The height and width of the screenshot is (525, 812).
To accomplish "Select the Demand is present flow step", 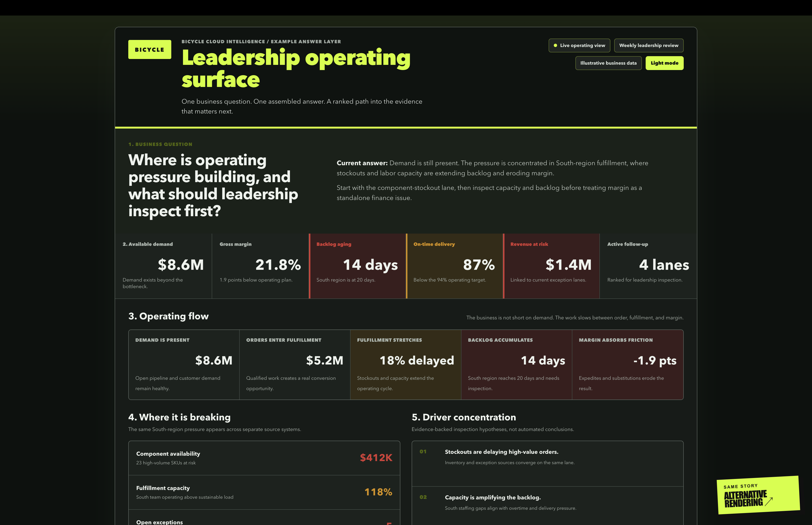I will (x=184, y=364).
